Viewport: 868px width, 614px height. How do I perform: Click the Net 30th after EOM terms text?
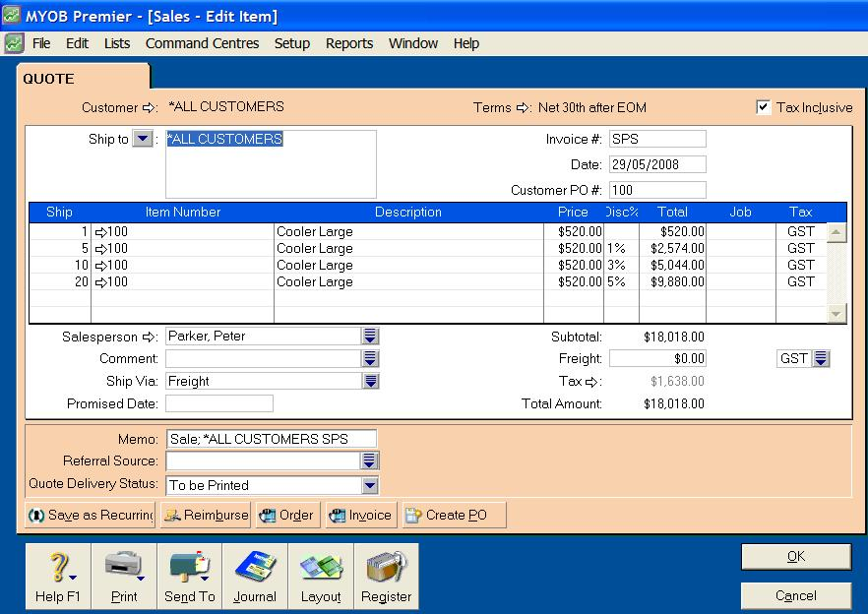tap(592, 107)
